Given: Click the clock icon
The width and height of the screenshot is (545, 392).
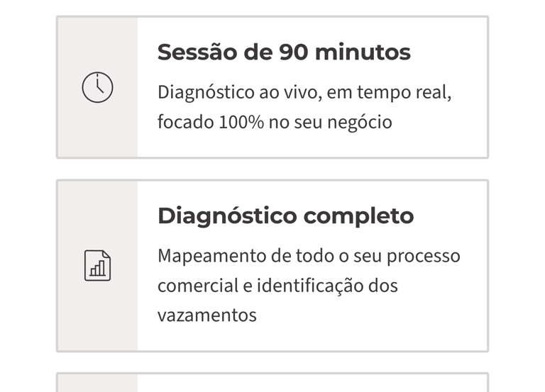Looking at the screenshot, I should 97,88.
